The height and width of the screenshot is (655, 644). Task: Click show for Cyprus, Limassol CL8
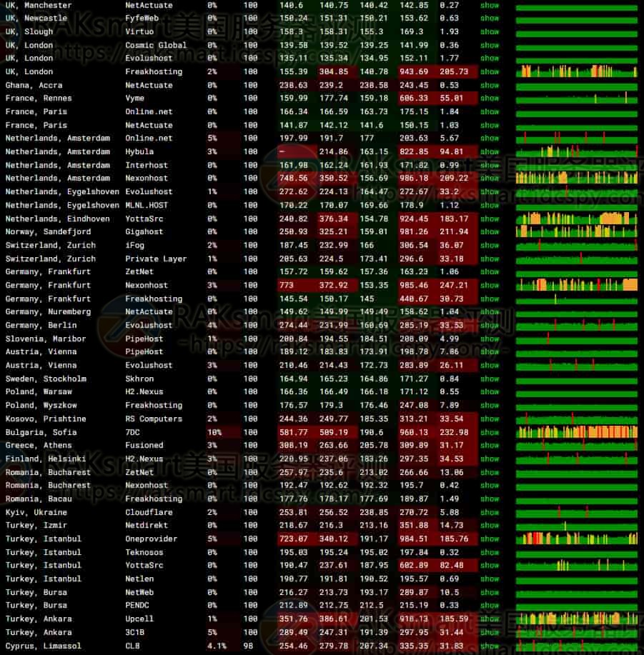(x=490, y=646)
